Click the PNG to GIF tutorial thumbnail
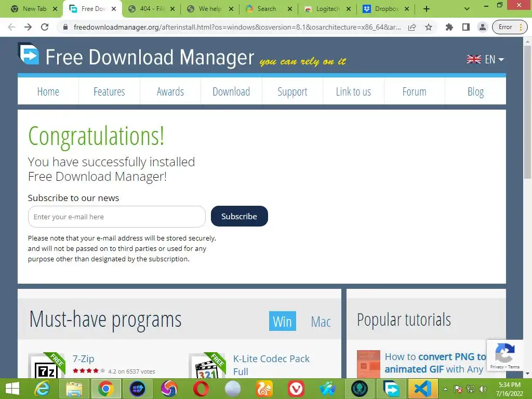This screenshot has width=532, height=399. click(x=368, y=364)
